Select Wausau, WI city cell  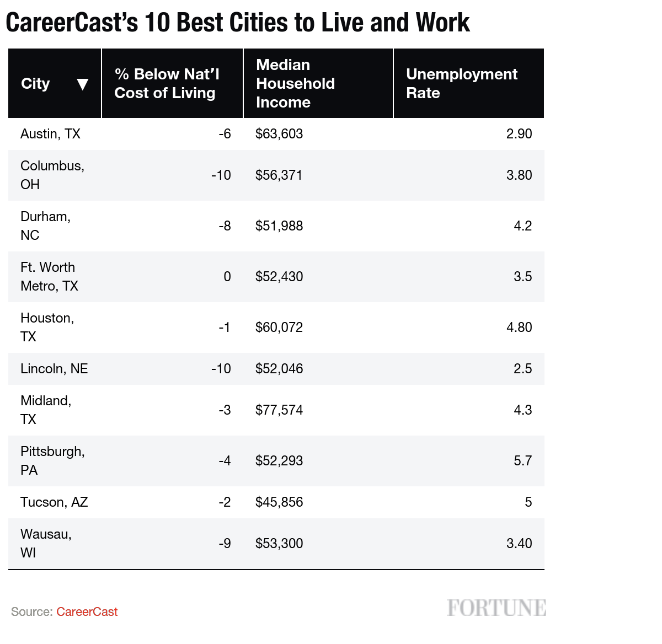coord(55,544)
